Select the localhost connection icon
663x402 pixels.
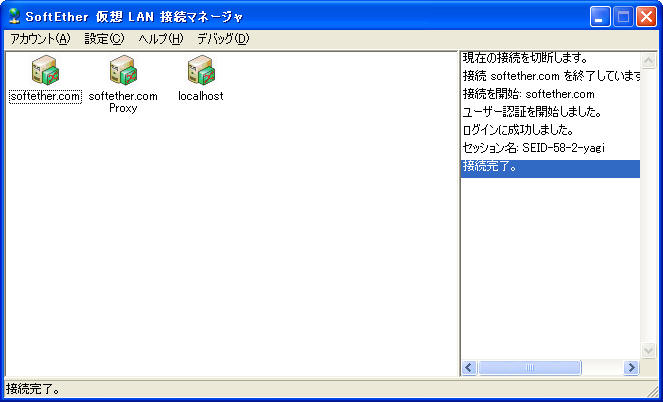tap(201, 71)
